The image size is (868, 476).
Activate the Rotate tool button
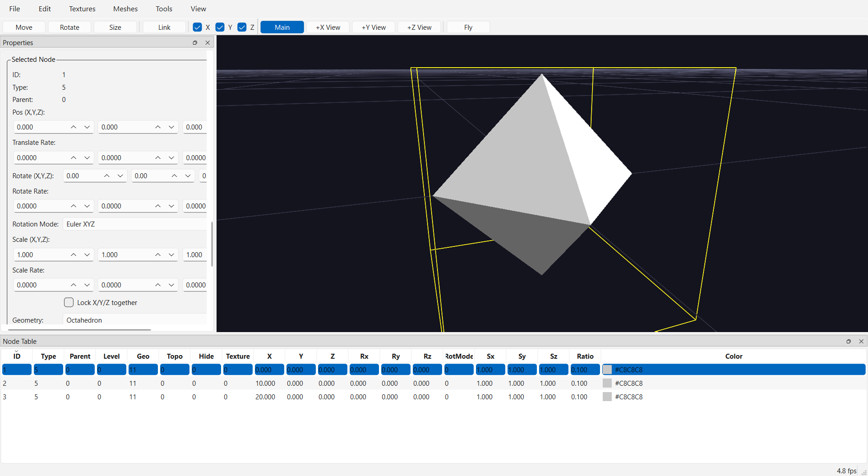pos(69,27)
